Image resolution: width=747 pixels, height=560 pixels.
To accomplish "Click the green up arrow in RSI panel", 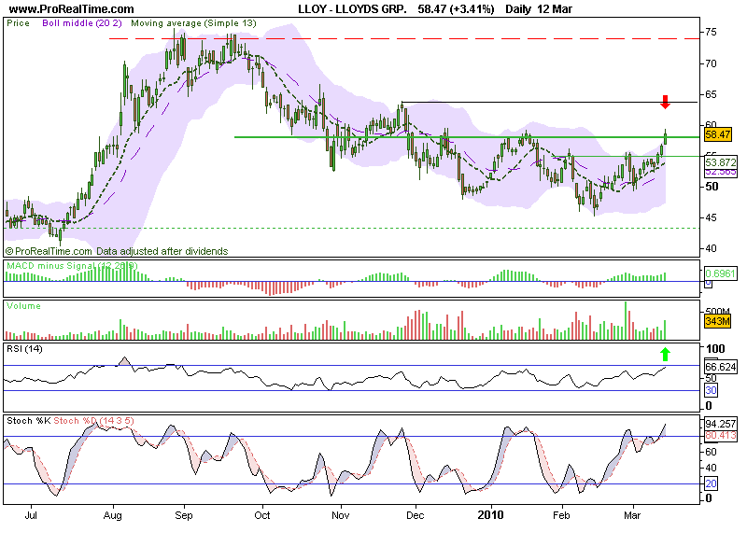I will pos(665,354).
